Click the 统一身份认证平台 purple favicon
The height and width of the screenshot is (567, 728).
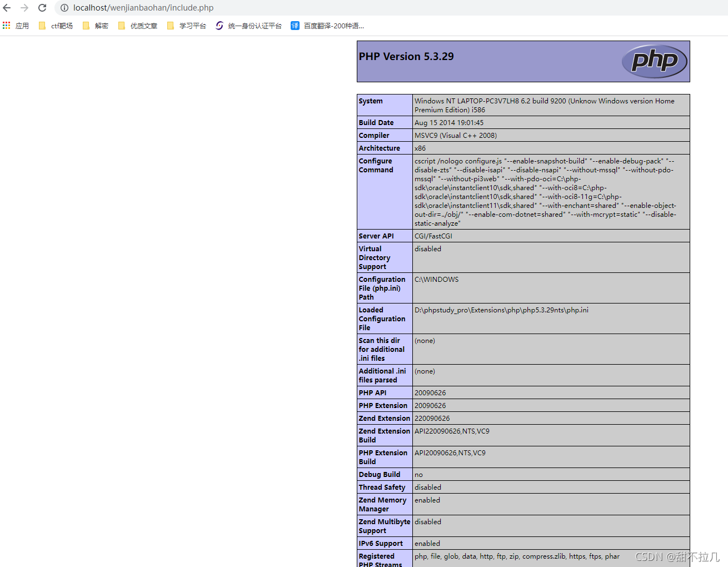click(x=220, y=26)
